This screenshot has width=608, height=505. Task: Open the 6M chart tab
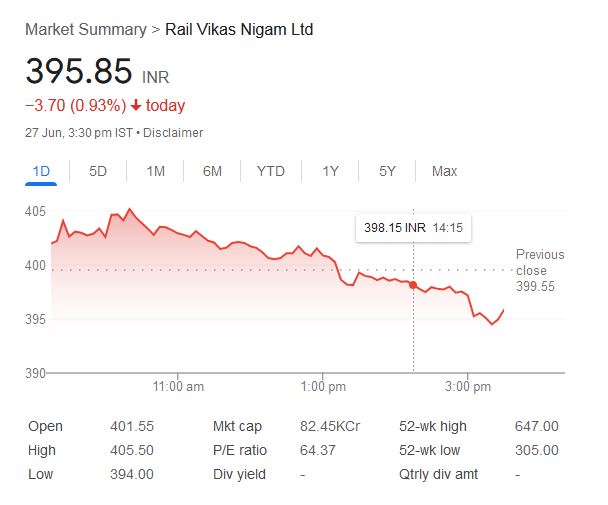pyautogui.click(x=212, y=171)
